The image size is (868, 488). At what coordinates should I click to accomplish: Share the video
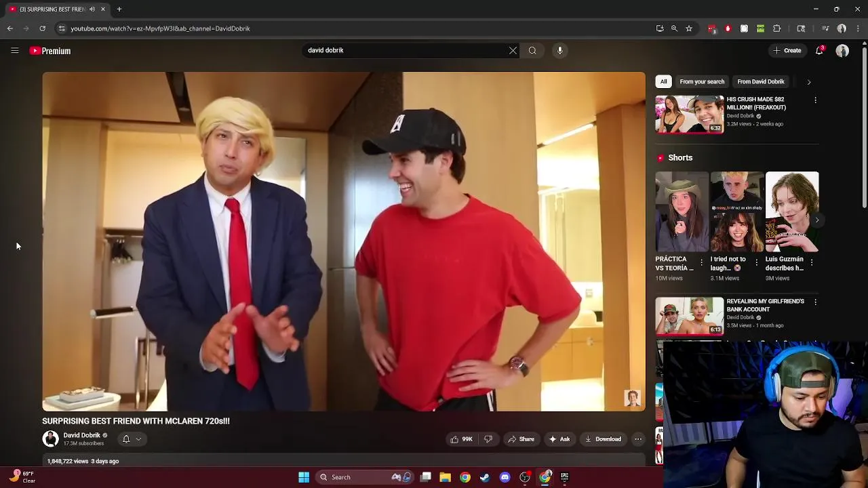tap(521, 439)
